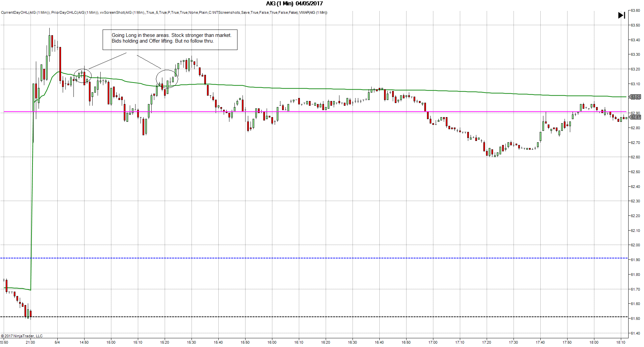Click the 62.20 price axis label
Viewport: 644px width, 347px height.
pos(635,216)
